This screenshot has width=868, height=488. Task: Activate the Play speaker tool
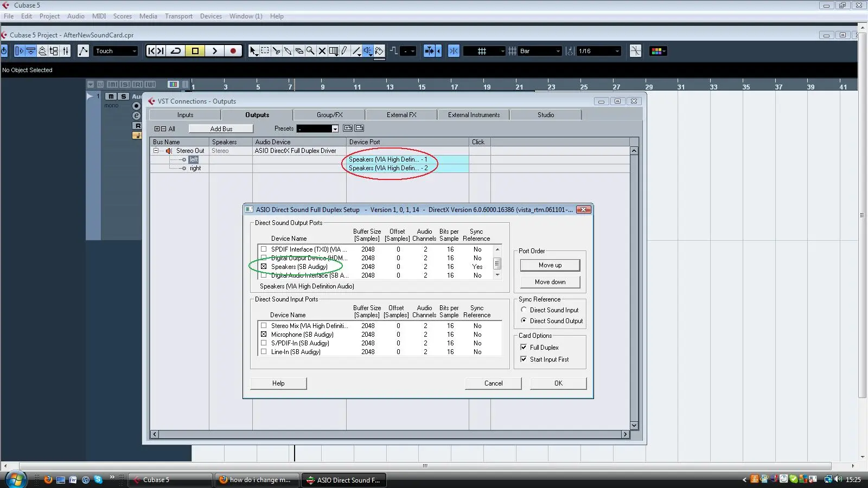[368, 51]
